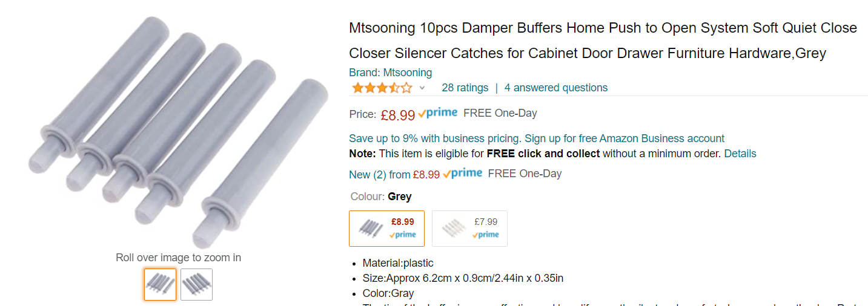The height and width of the screenshot is (306, 868).
Task: Open the free Amazon Business signup link
Action: (x=624, y=138)
